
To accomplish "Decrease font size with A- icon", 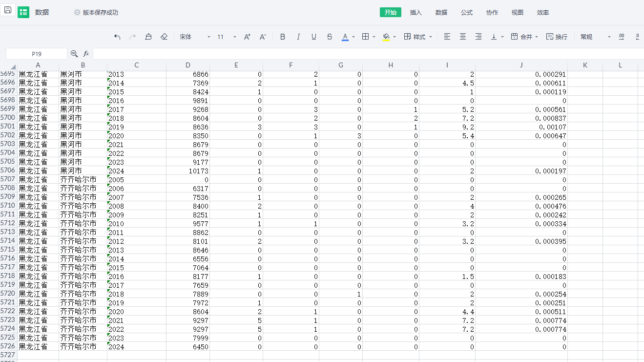I will 263,37.
